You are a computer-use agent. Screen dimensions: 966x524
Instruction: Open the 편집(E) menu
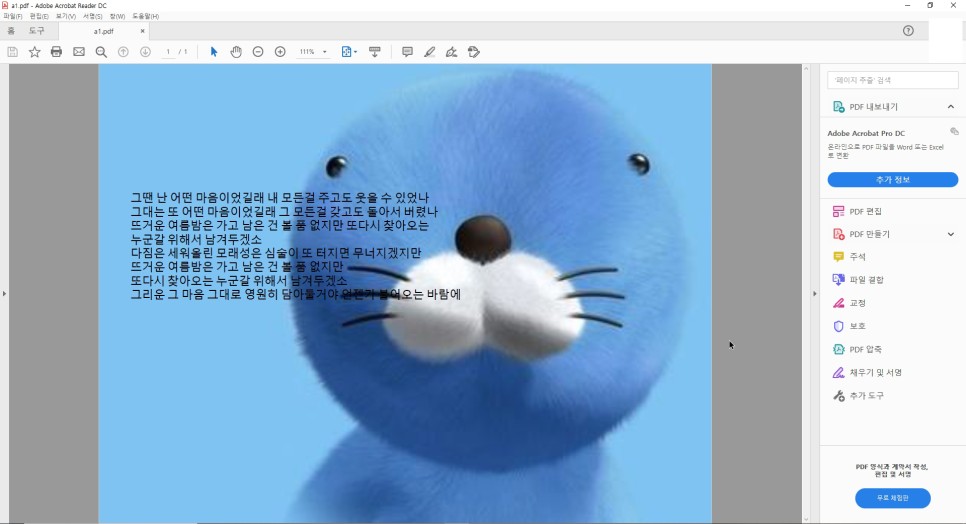tap(39, 16)
